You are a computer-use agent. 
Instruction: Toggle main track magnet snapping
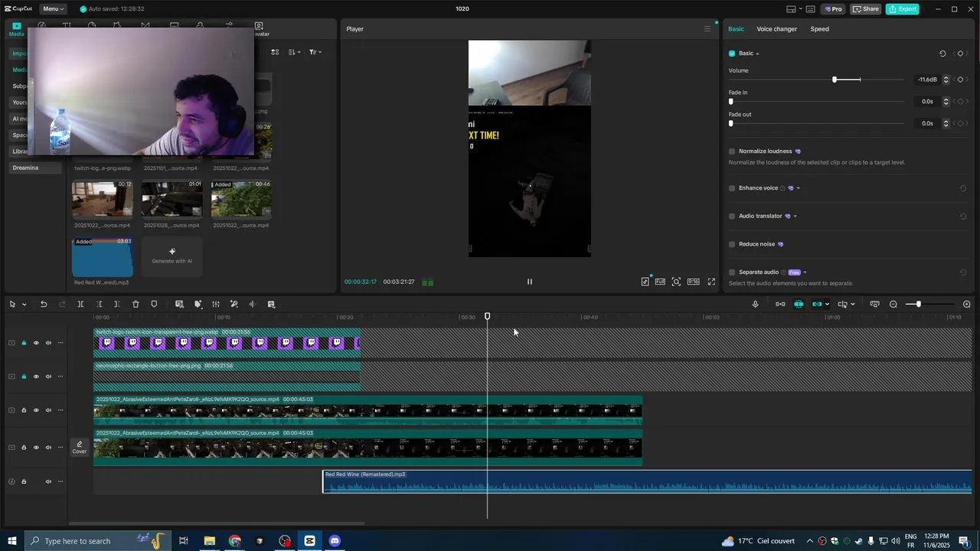point(779,305)
